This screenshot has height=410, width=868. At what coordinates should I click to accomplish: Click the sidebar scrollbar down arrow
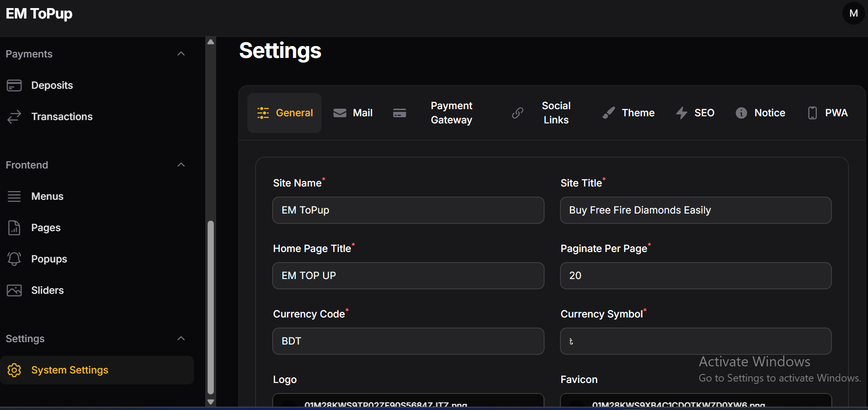click(211, 402)
